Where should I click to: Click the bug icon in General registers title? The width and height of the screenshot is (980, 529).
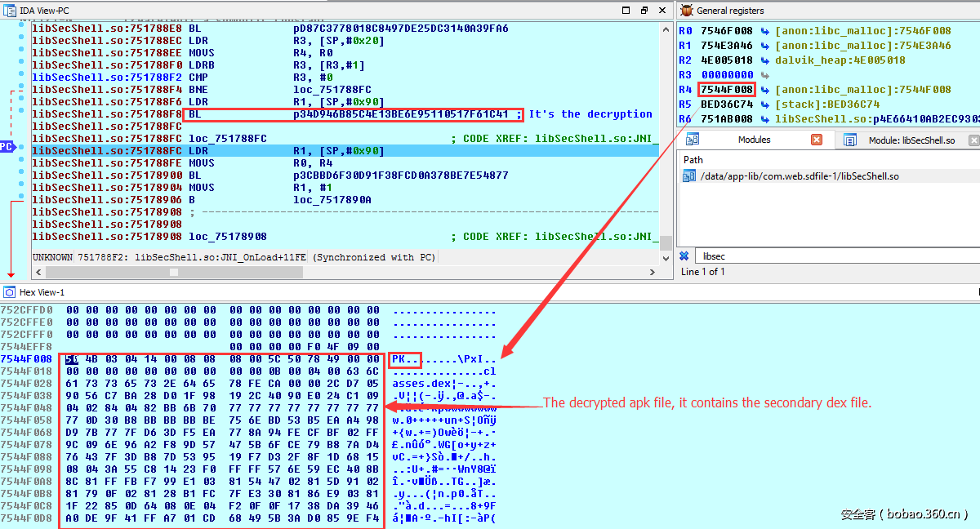click(x=687, y=11)
